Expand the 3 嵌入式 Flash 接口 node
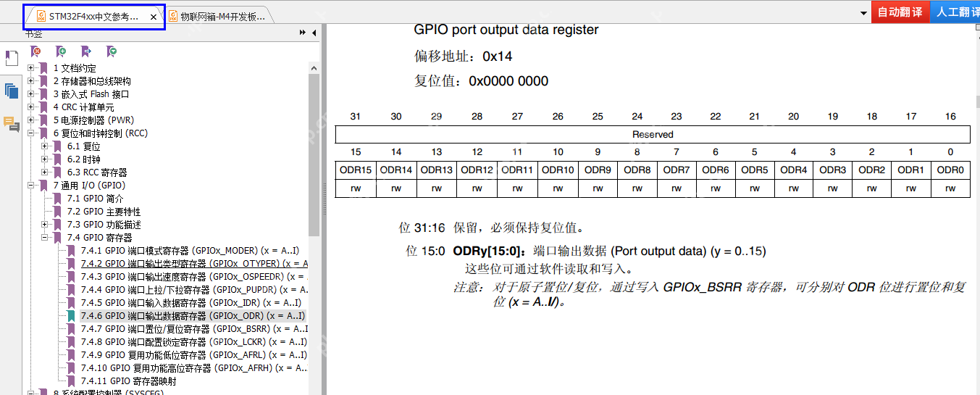Screen dimensions: 980x395 point(31,94)
